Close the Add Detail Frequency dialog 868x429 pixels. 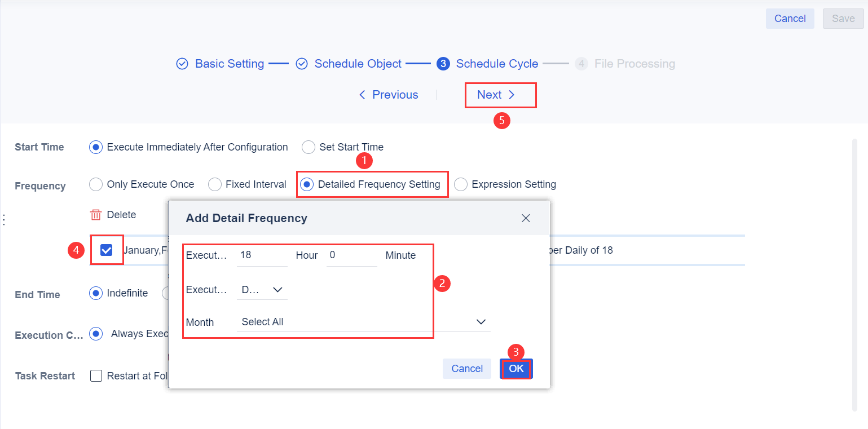(526, 218)
